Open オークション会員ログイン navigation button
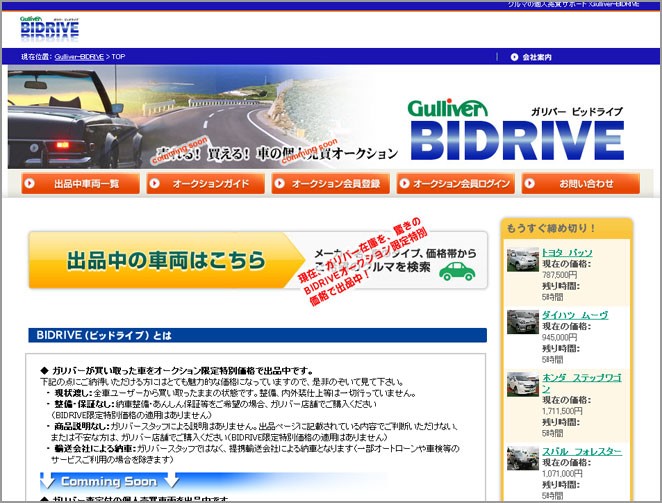Screen dimensions: 662x503 pos(456,183)
